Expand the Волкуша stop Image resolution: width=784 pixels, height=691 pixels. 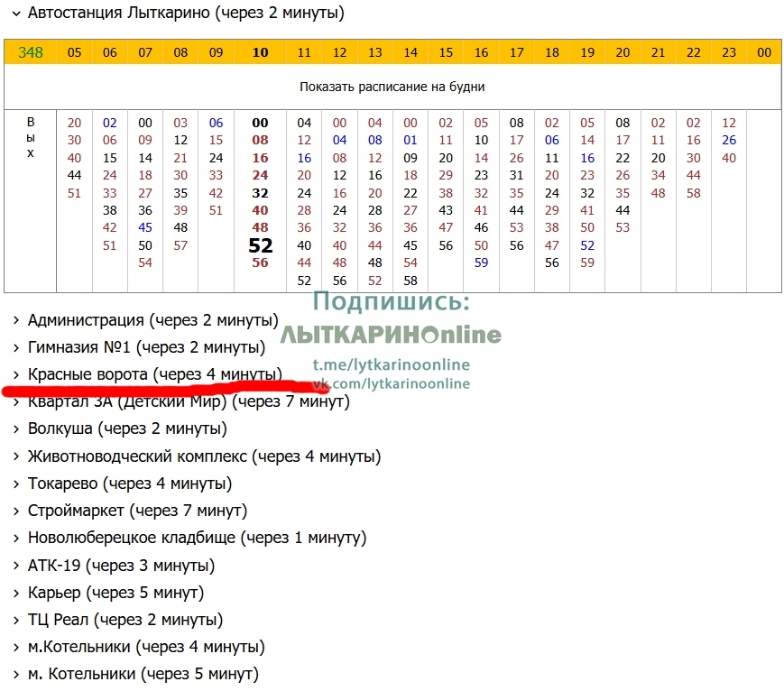click(126, 428)
